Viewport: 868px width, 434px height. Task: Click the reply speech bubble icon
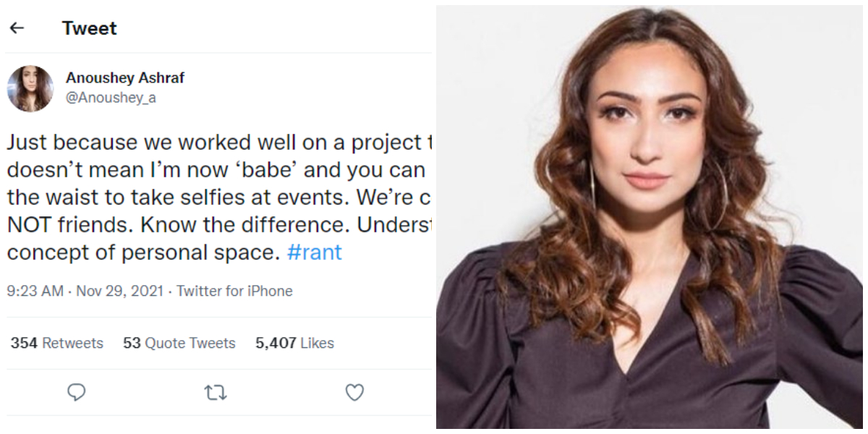76,392
